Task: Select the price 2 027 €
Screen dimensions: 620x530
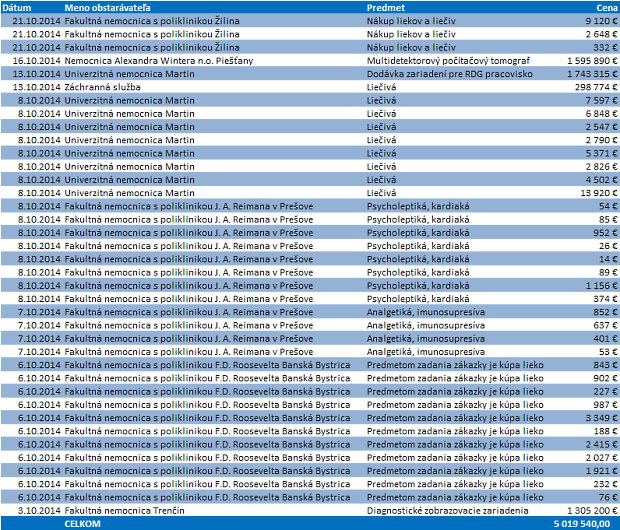Action: point(601,458)
